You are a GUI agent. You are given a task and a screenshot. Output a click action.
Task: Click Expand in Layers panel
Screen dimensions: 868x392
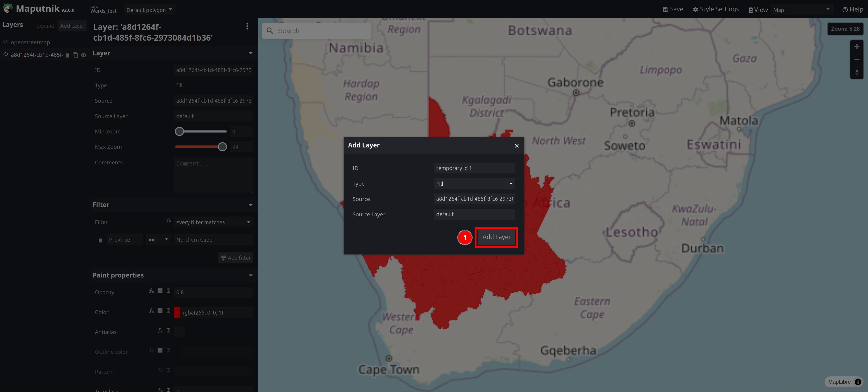tap(45, 26)
